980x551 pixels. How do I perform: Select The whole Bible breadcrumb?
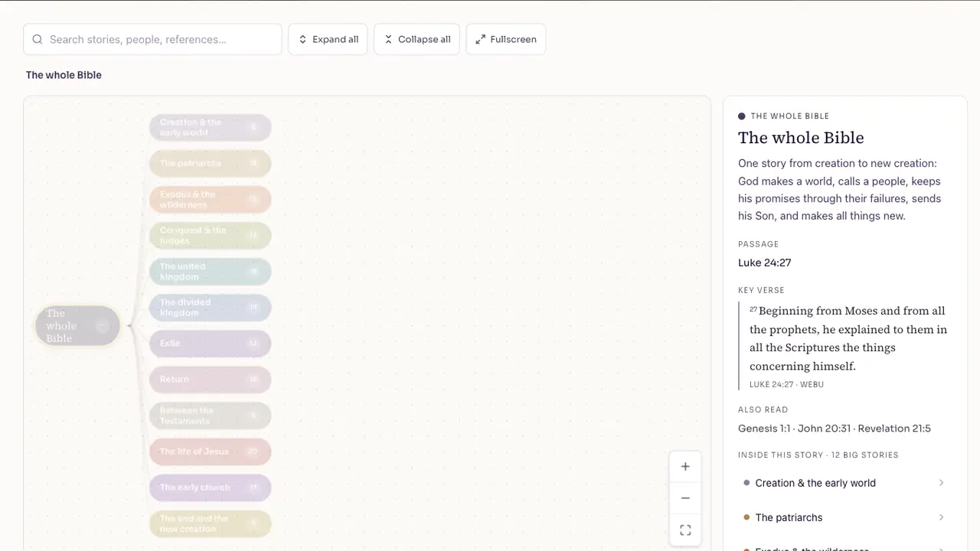pos(64,75)
